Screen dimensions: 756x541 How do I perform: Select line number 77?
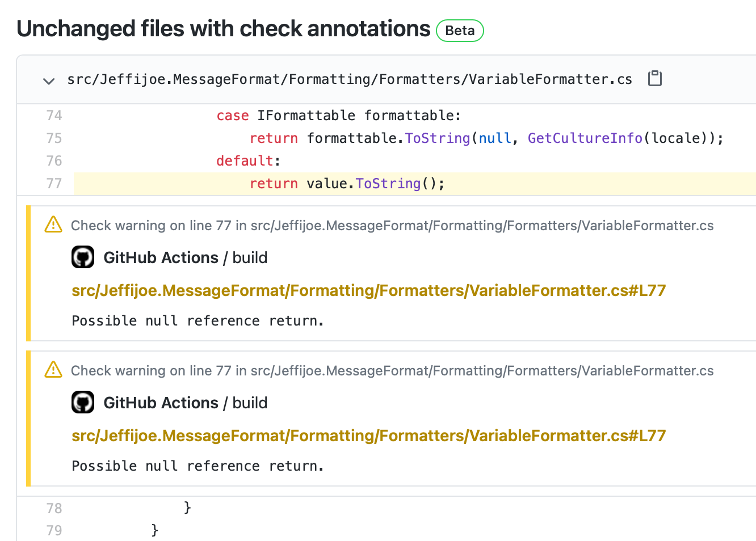click(54, 184)
